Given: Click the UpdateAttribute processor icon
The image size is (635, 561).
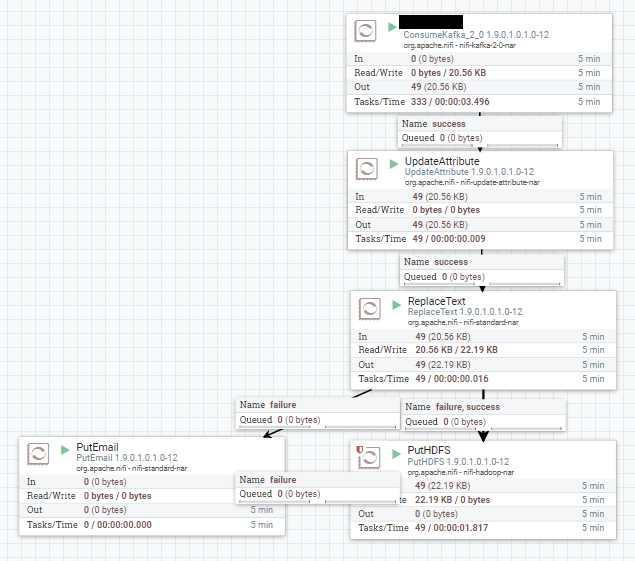Looking at the screenshot, I should tap(367, 168).
